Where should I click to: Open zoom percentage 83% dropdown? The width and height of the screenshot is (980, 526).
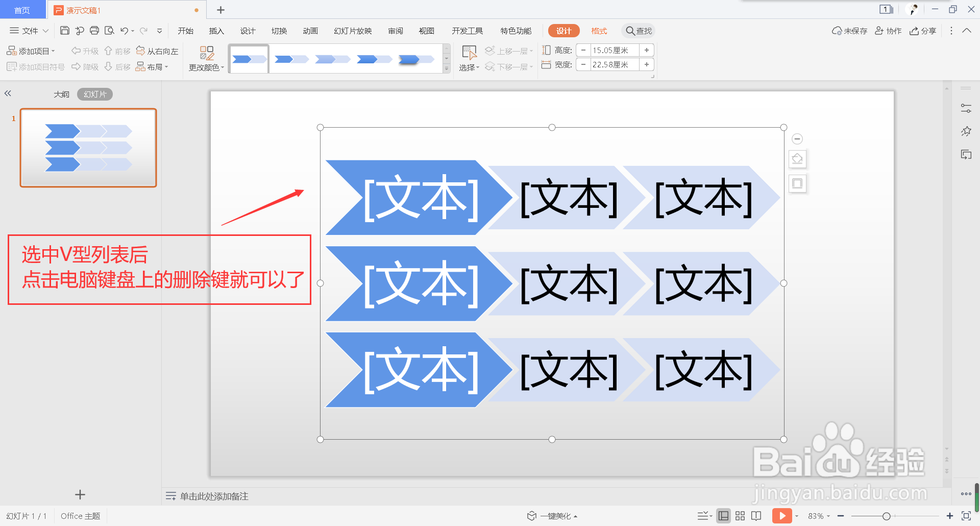(819, 516)
